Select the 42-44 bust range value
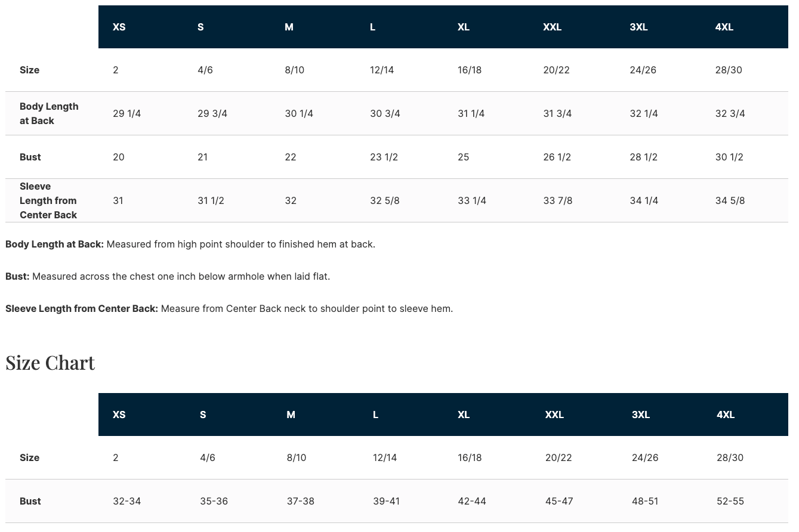 471,501
